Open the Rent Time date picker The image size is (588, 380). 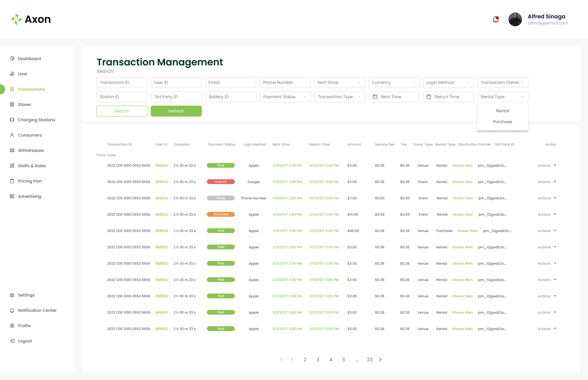394,97
